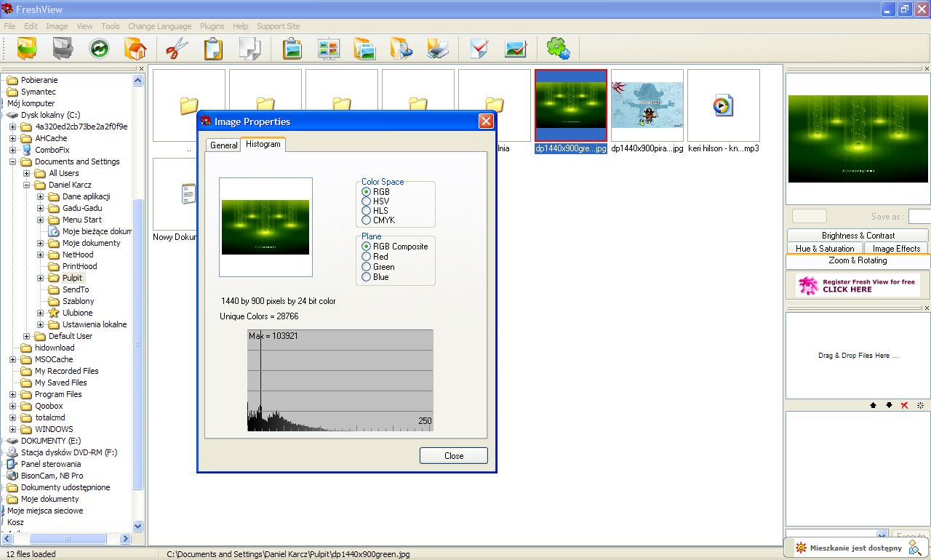Expand the AHCache folder node
This screenshot has height=560, width=931.
[x=13, y=138]
